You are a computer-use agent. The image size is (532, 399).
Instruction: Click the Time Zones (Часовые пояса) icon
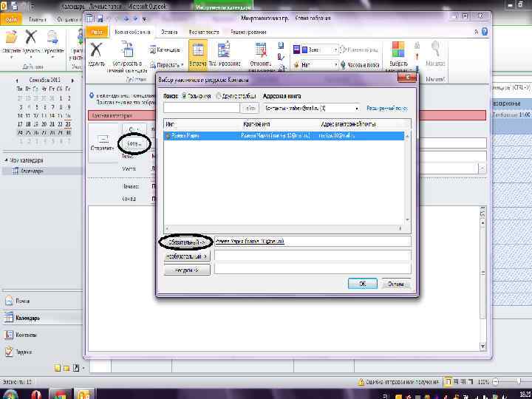(360, 64)
